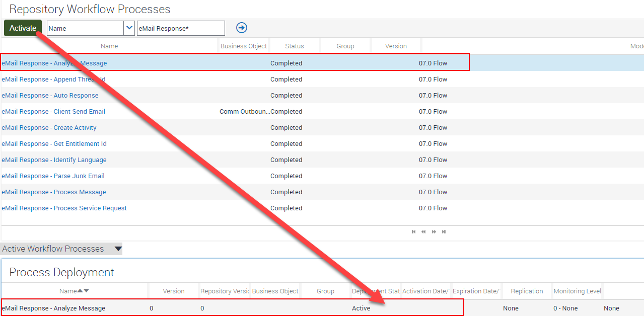644x316 pixels.
Task: Click the Activate button
Action: click(22, 28)
